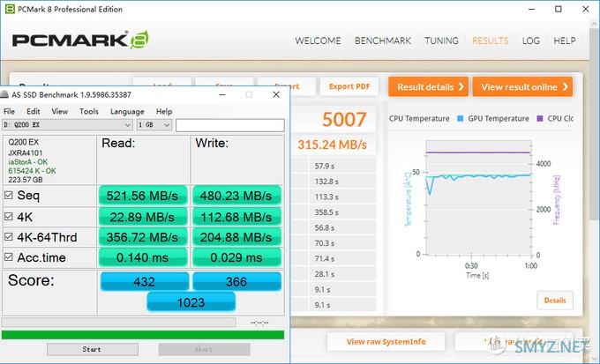Click the write score 366
600x364 pixels.
[x=236, y=282]
